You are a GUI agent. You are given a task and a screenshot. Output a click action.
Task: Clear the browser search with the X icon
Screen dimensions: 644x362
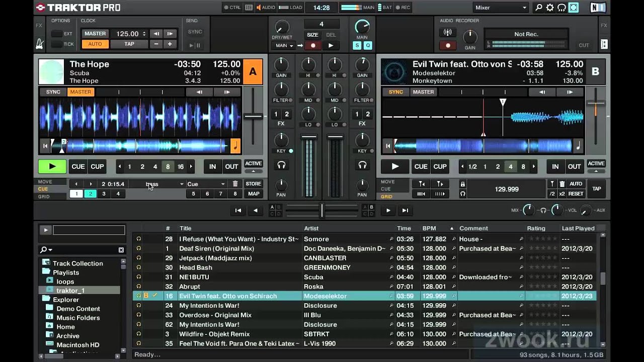(121, 249)
